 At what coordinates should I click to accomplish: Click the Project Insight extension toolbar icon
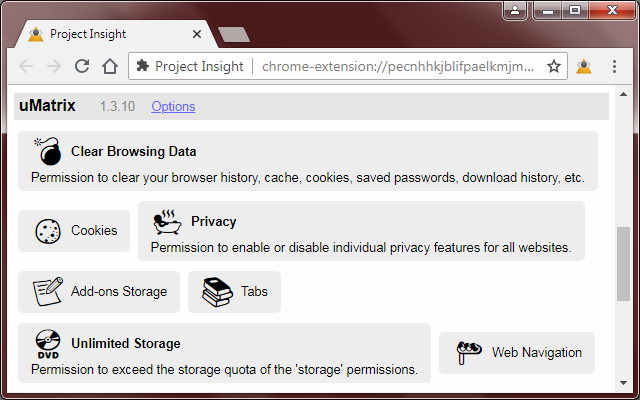584,67
